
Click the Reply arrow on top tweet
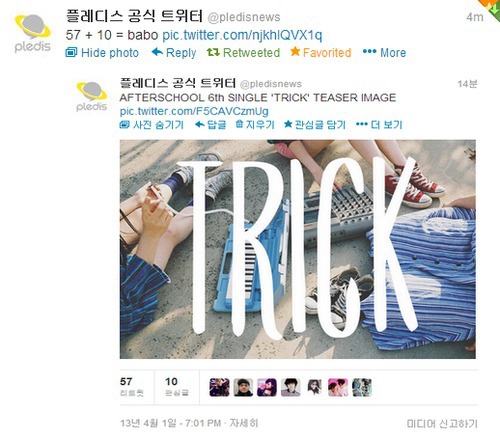tap(157, 52)
